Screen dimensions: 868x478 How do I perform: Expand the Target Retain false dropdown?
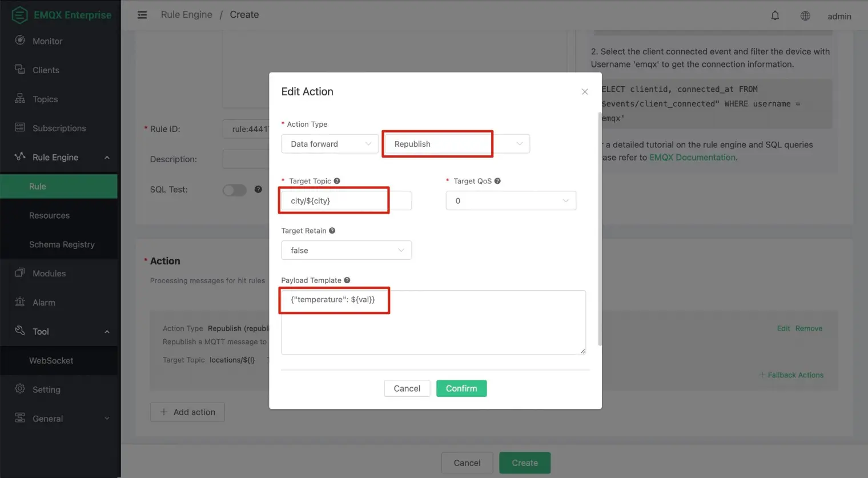click(x=346, y=251)
